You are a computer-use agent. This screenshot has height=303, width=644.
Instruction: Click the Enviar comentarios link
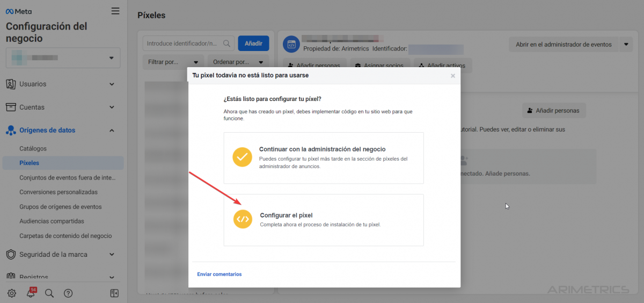click(219, 274)
